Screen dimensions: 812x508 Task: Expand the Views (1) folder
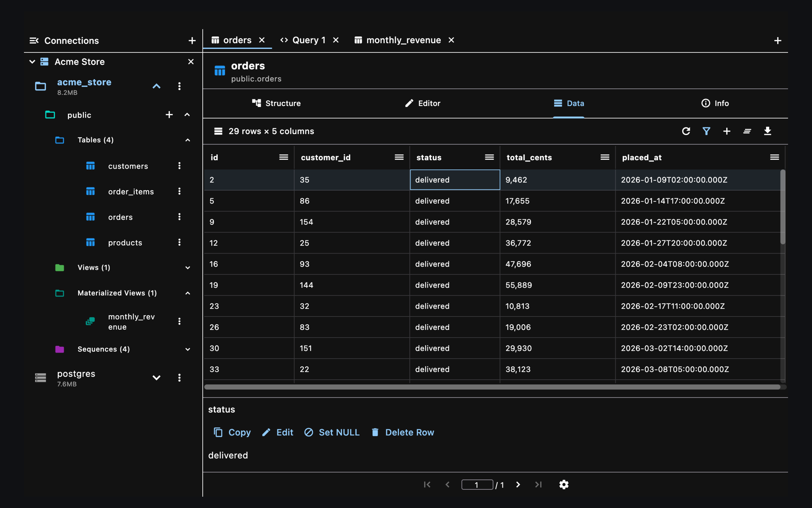pos(187,268)
